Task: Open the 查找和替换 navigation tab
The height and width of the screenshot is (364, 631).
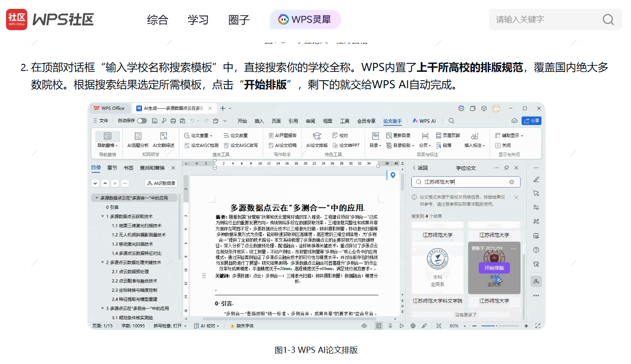Action: pos(152,168)
